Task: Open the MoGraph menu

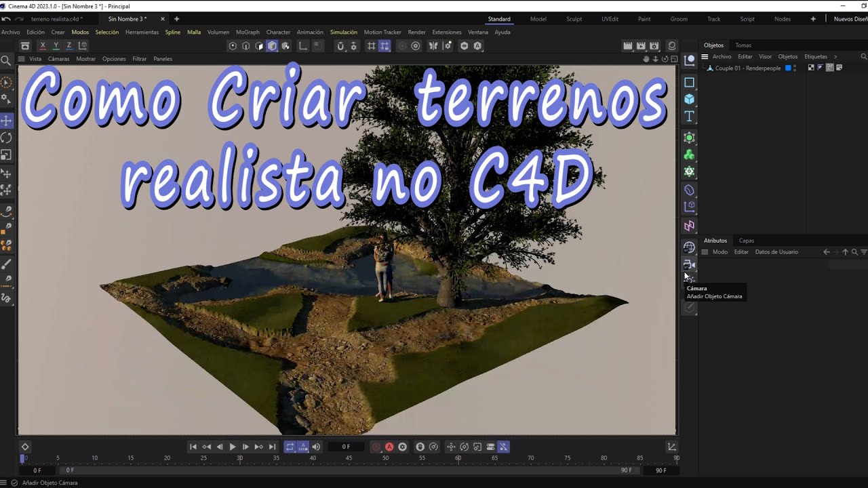Action: pyautogui.click(x=248, y=32)
